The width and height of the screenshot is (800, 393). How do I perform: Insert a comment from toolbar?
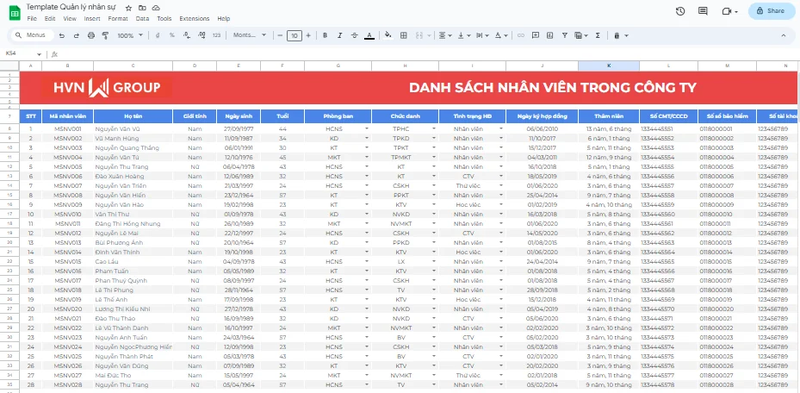pyautogui.click(x=535, y=36)
